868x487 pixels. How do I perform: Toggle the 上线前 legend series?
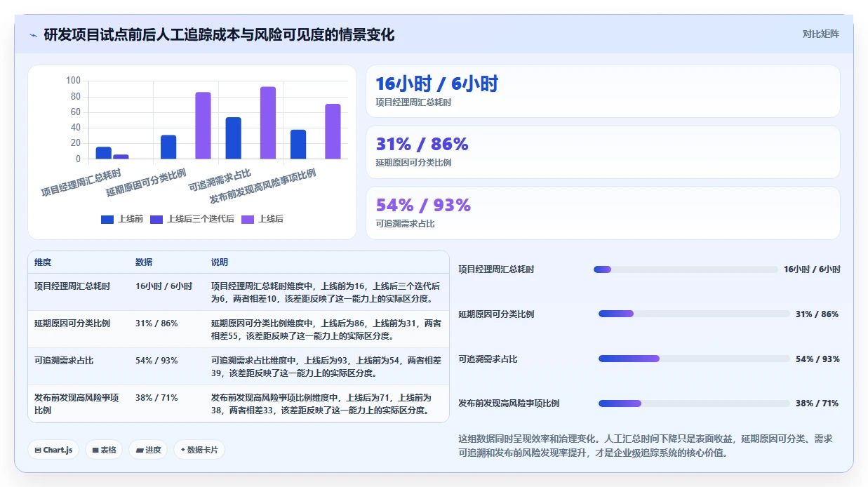(x=122, y=219)
